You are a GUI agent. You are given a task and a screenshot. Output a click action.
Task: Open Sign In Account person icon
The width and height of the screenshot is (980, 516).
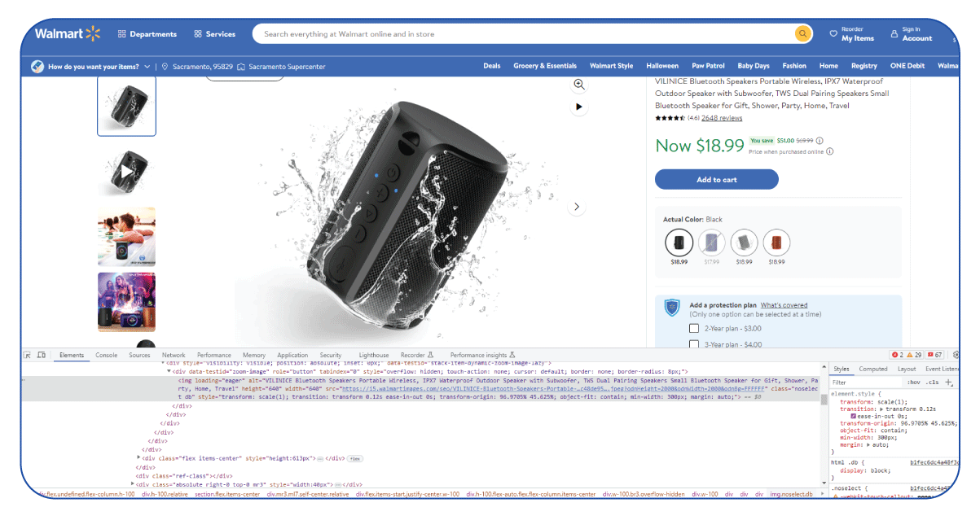coord(894,34)
